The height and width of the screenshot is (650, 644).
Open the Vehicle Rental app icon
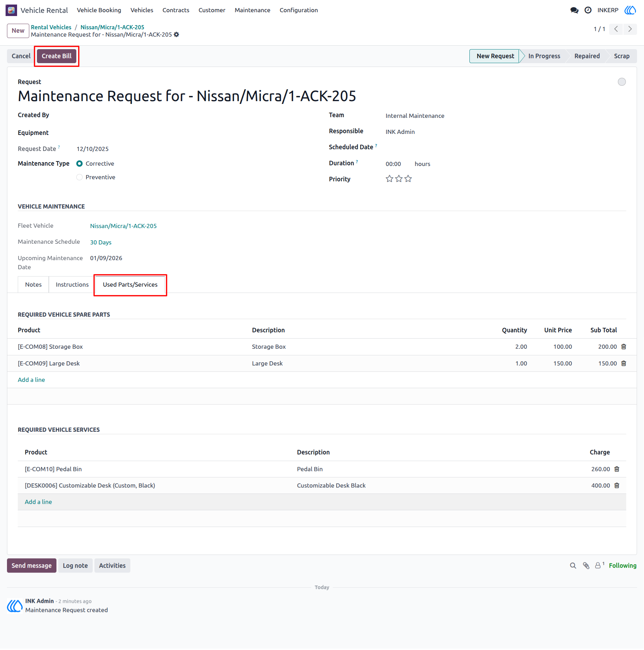click(x=11, y=10)
